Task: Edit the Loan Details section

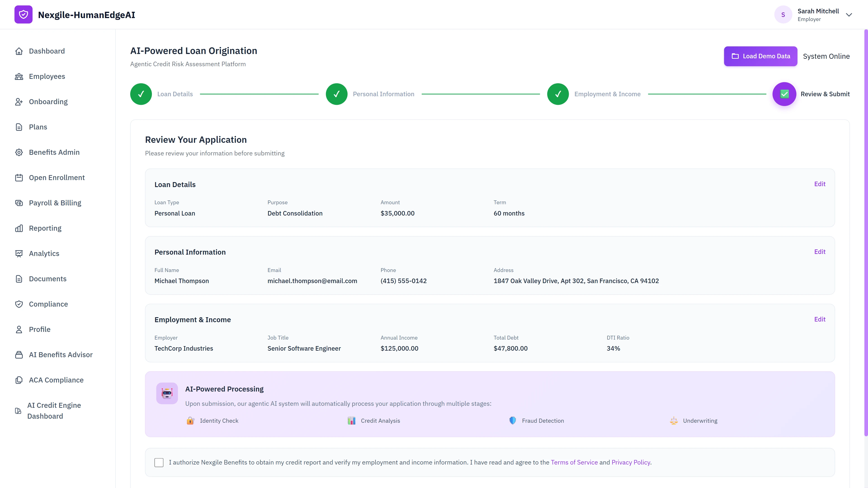Action: tap(820, 184)
